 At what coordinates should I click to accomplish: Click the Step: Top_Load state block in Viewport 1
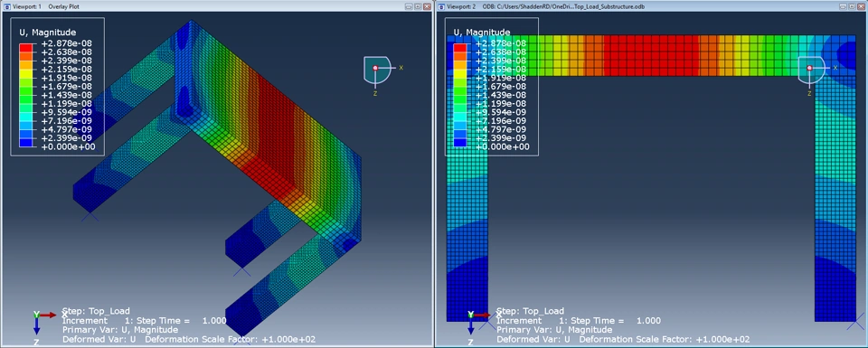coord(188,325)
